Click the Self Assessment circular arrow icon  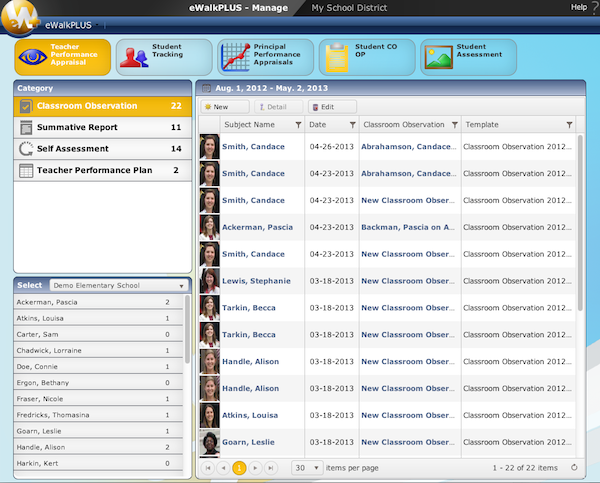pyautogui.click(x=26, y=149)
